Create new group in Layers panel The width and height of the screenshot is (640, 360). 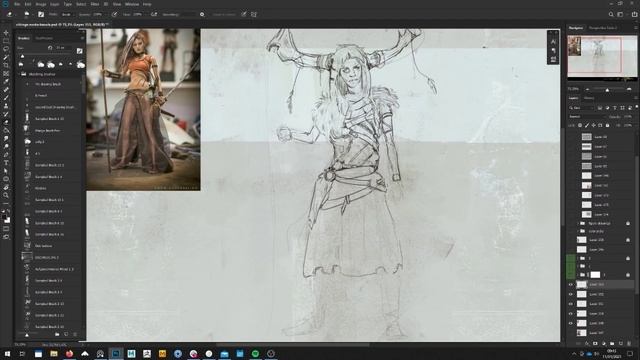(612, 344)
